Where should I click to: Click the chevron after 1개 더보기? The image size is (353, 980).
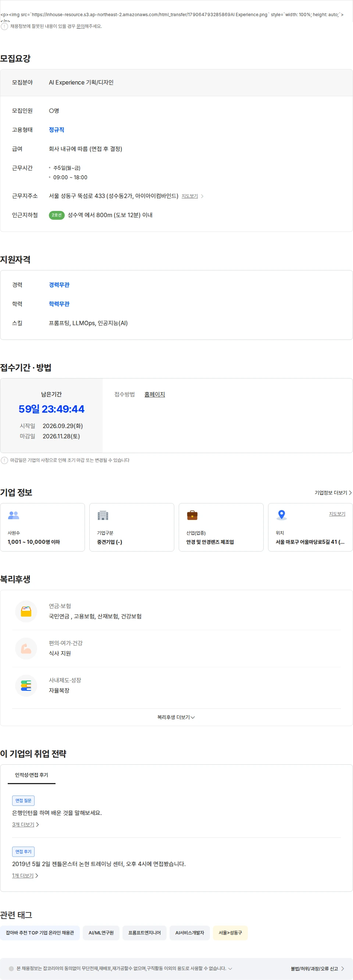coord(36,875)
